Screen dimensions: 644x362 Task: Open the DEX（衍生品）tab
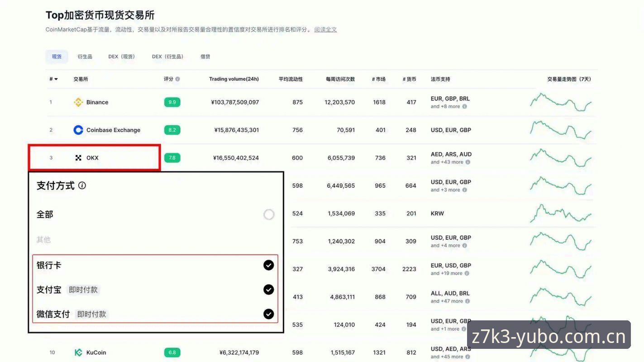(168, 57)
